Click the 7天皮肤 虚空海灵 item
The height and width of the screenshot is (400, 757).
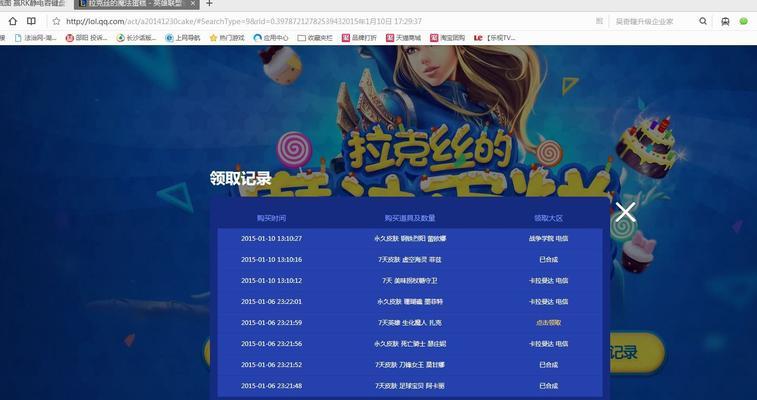click(x=410, y=260)
